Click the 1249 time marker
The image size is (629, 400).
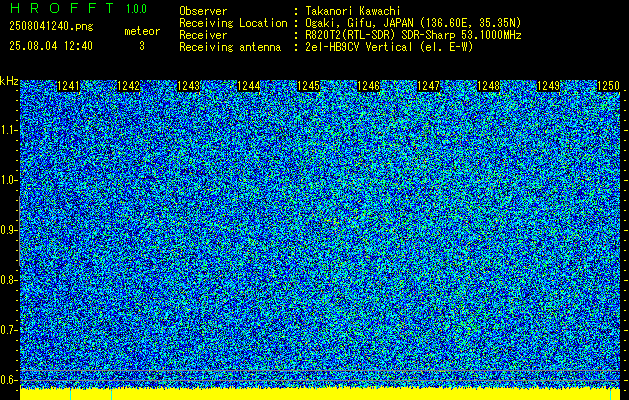coord(548,86)
